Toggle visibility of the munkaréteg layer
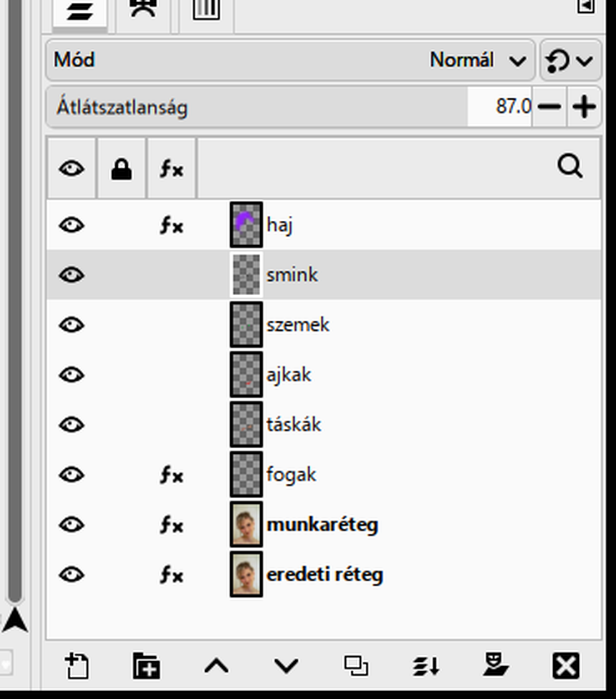The height and width of the screenshot is (699, 616). (72, 525)
